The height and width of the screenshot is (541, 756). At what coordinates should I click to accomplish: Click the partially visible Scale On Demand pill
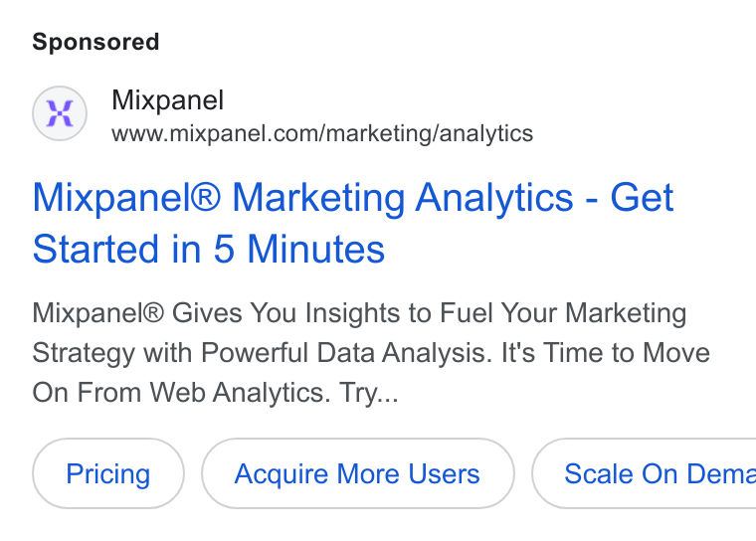(645, 473)
